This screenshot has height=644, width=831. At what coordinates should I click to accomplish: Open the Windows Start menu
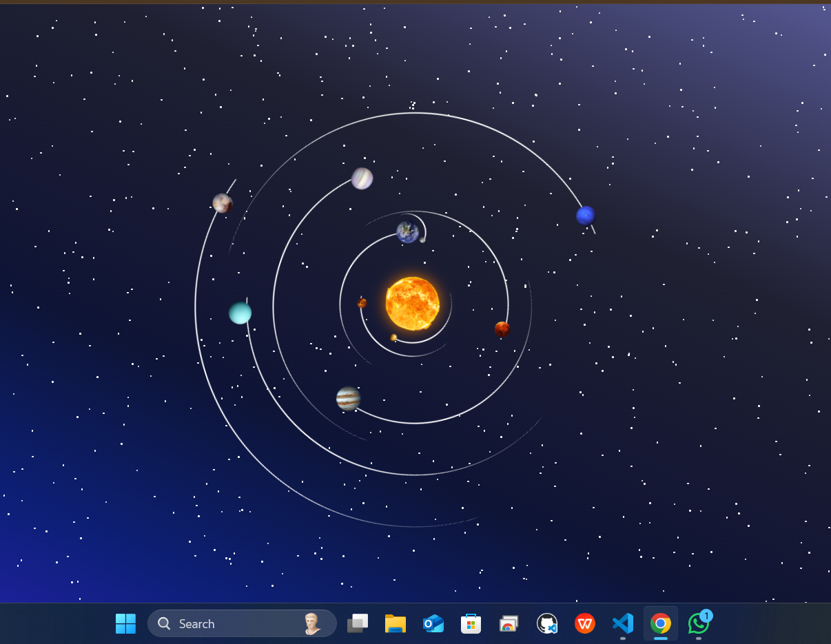[x=125, y=623]
